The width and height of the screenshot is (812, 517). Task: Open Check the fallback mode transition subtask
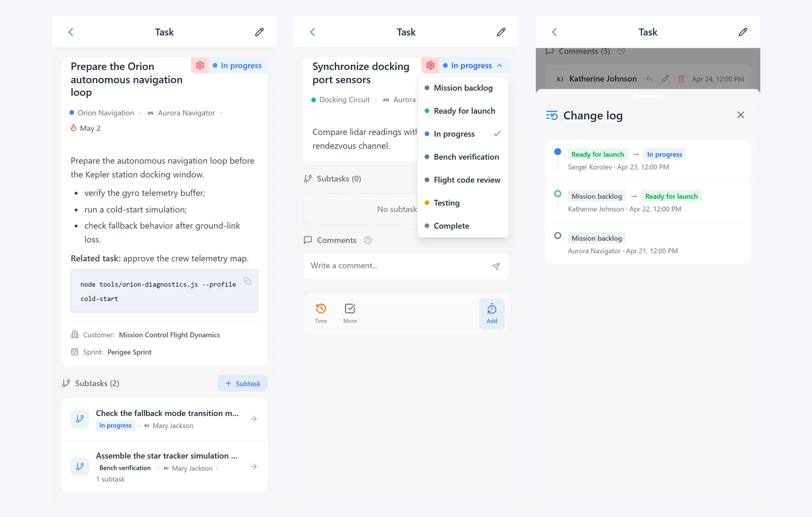[x=164, y=419]
